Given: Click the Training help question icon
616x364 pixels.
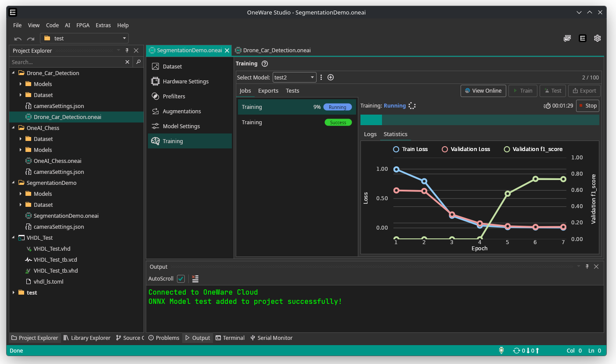Looking at the screenshot, I should tap(265, 64).
